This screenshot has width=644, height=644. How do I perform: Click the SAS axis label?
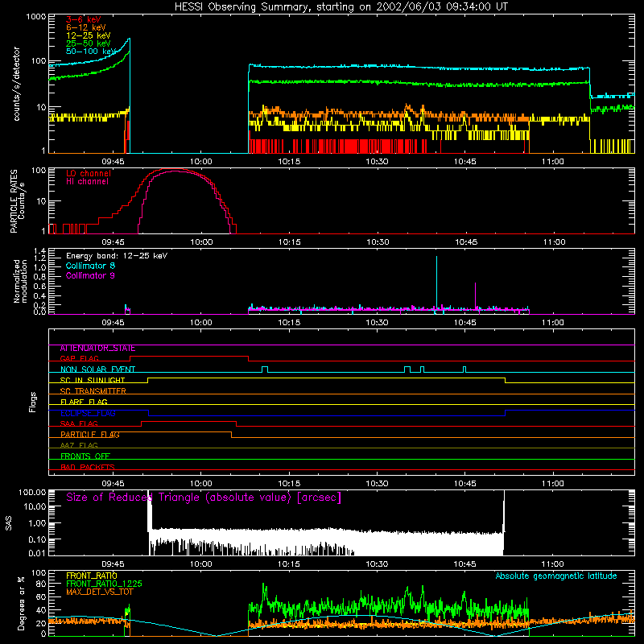(x=9, y=522)
